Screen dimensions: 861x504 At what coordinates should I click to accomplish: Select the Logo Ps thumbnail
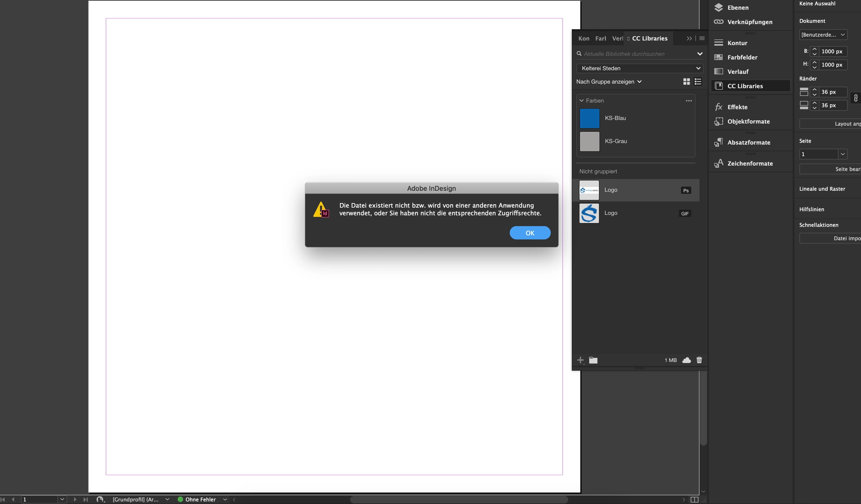coord(589,190)
